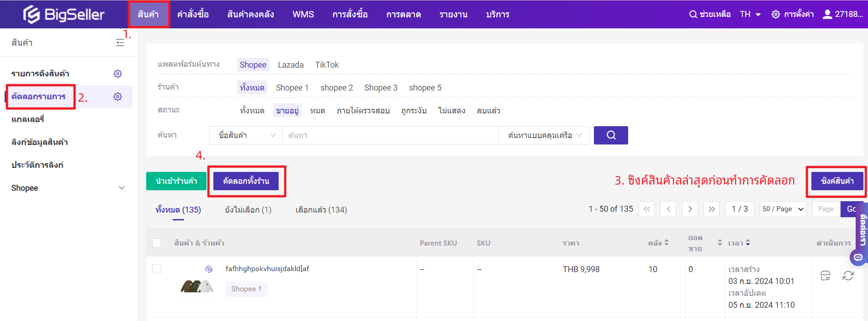Filter status ถูกระงับ

(x=414, y=111)
